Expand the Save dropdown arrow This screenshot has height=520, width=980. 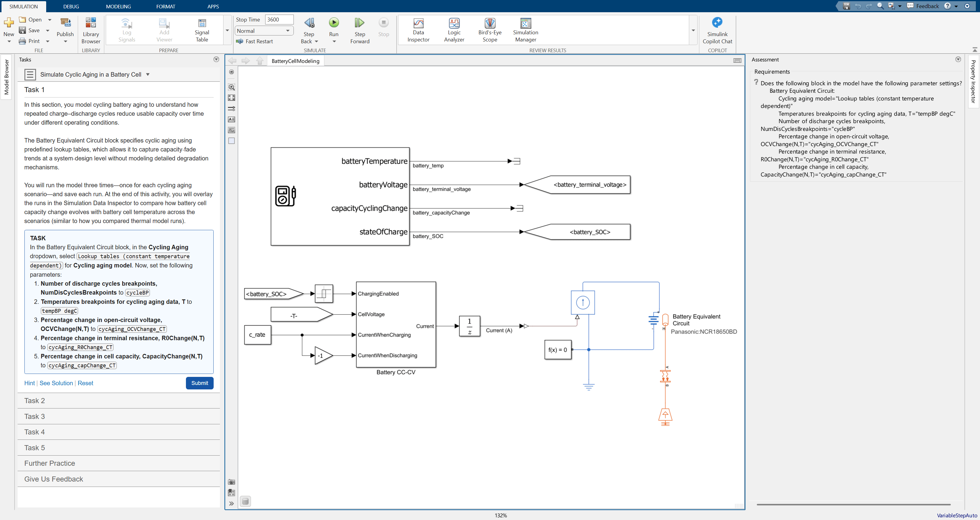pos(48,30)
